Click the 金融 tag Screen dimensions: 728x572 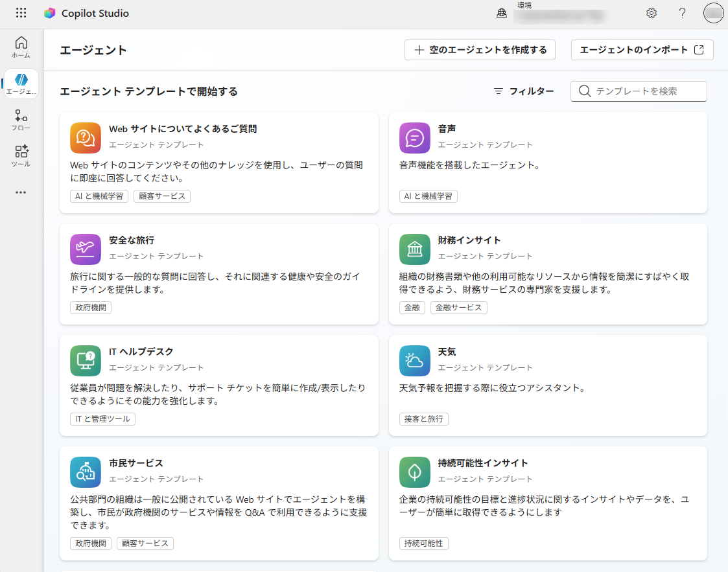pyautogui.click(x=412, y=308)
